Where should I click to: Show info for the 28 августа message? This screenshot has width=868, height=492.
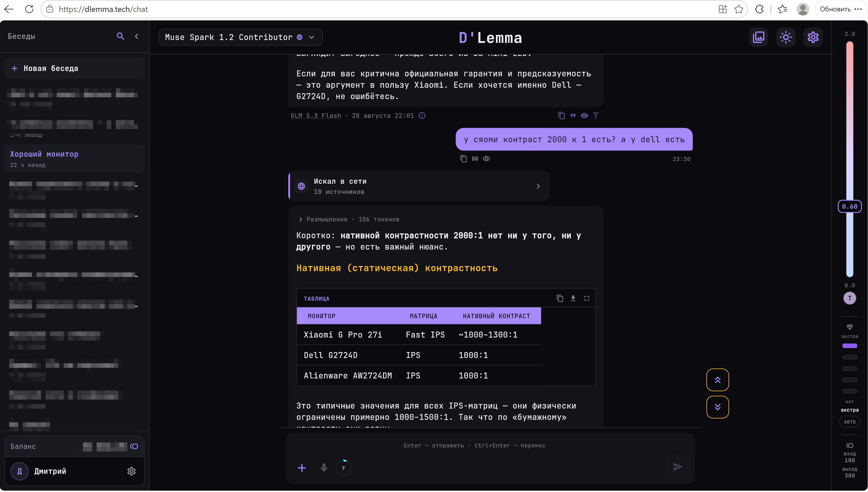coord(422,116)
